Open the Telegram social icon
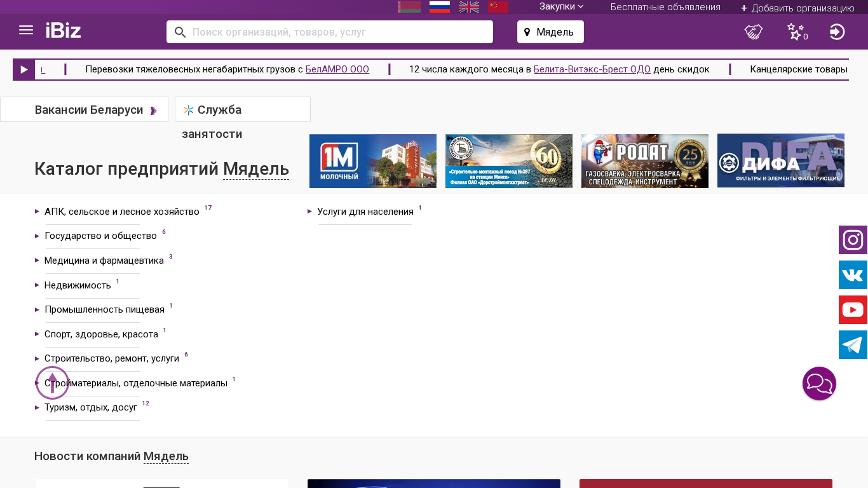The height and width of the screenshot is (488, 868). (x=853, y=345)
